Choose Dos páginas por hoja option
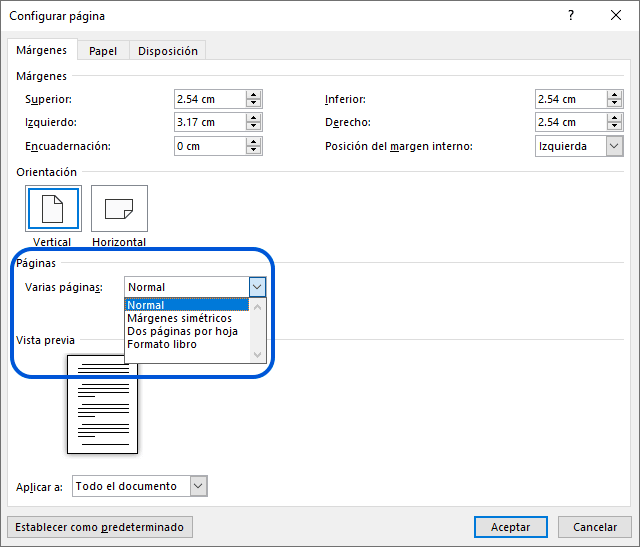This screenshot has height=547, width=640. click(x=187, y=331)
